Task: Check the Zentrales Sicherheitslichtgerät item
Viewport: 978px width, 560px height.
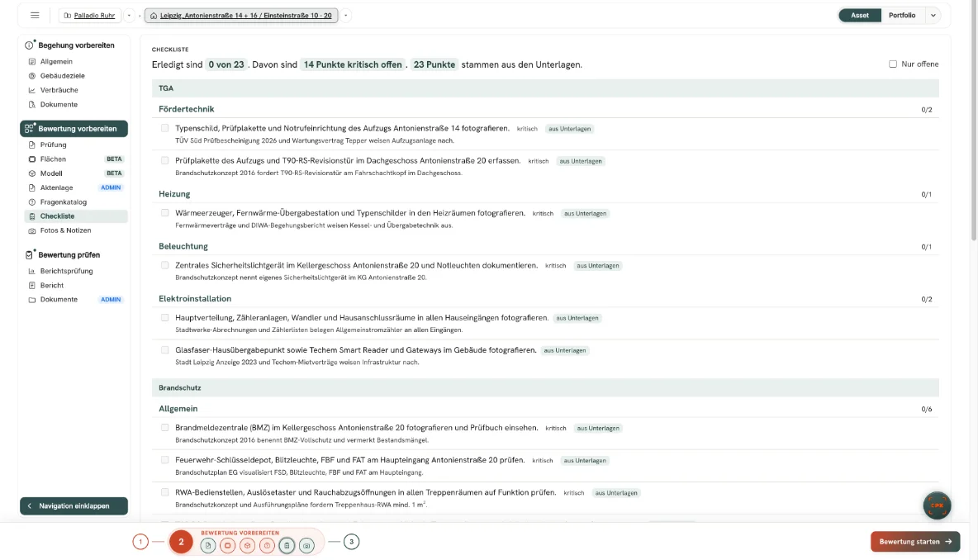Action: [x=164, y=266]
